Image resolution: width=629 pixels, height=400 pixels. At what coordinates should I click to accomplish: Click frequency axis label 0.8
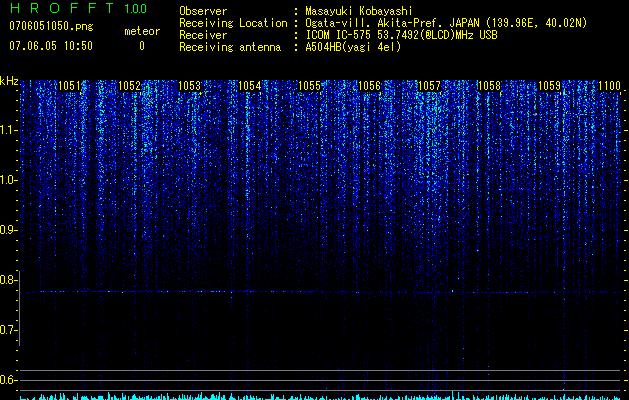(x=8, y=280)
